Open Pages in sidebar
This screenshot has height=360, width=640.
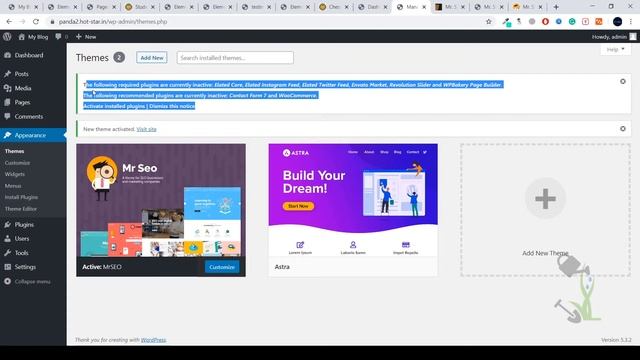point(22,102)
